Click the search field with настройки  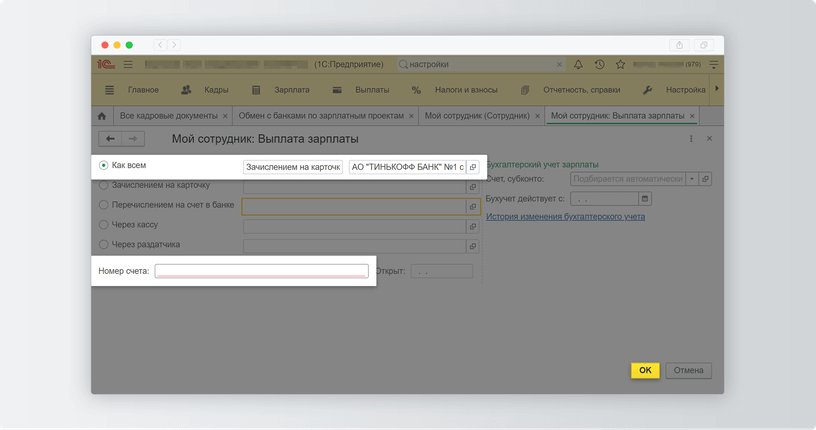pyautogui.click(x=480, y=65)
